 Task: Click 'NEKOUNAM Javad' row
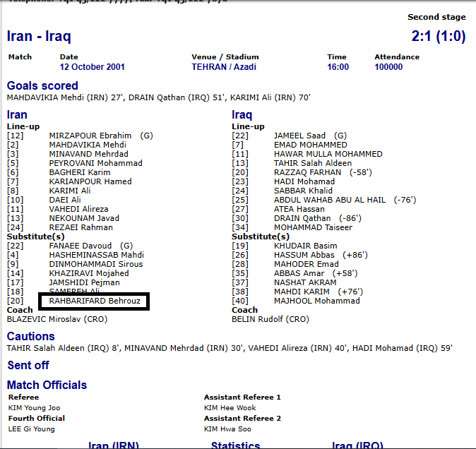click(84, 218)
